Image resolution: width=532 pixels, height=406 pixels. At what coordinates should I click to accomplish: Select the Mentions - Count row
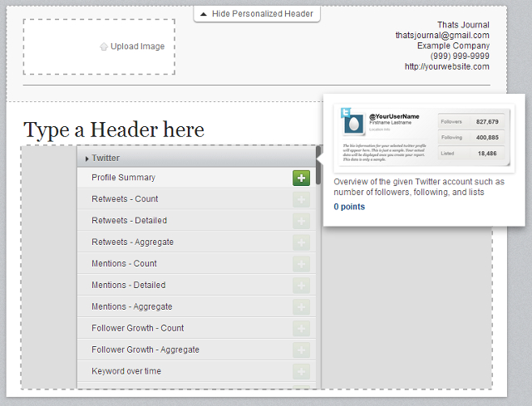point(196,264)
